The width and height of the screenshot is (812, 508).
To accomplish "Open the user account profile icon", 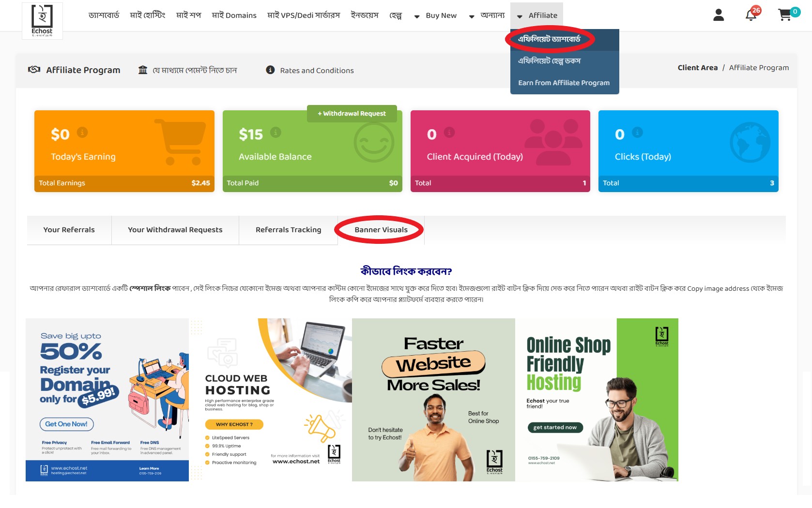I will click(x=719, y=15).
